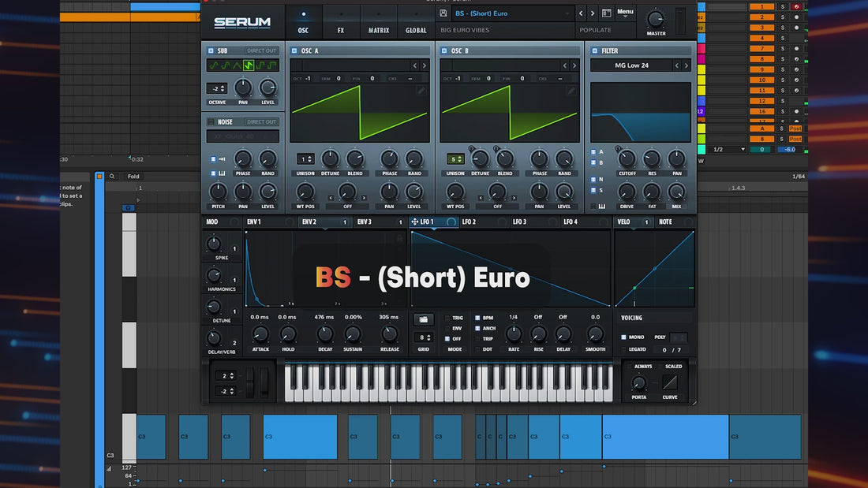This screenshot has width=868, height=488.
Task: Switch to the Global tab
Action: pyautogui.click(x=416, y=23)
